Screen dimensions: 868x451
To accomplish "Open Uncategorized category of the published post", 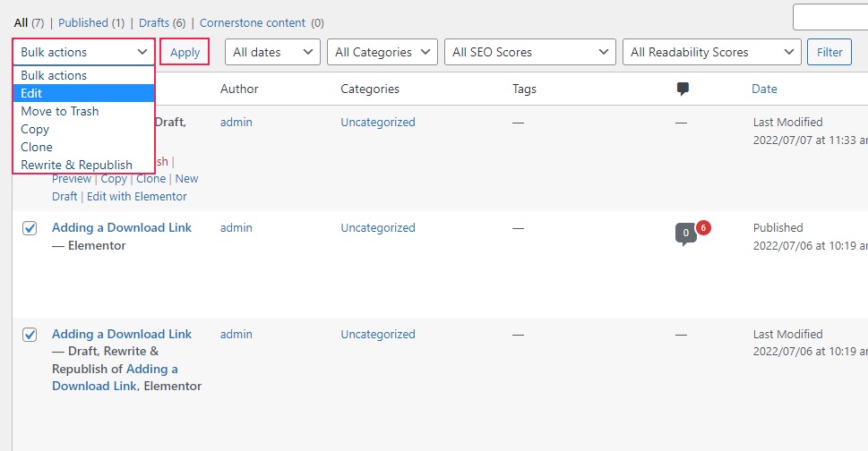I will 377,227.
